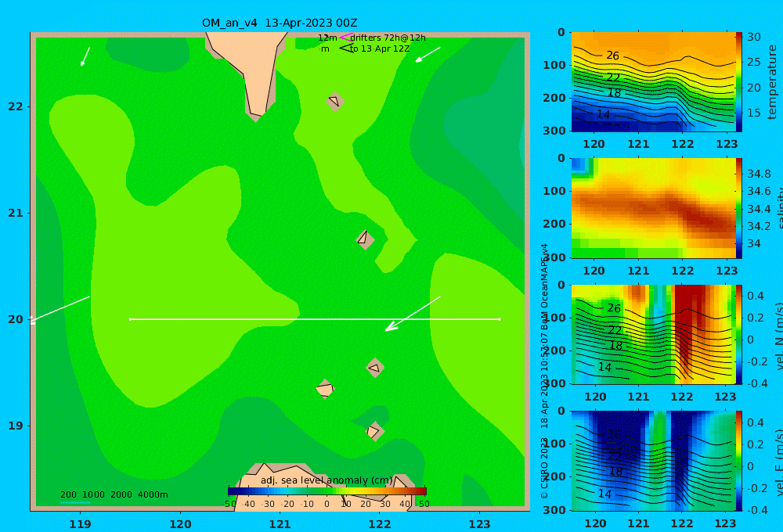Open the northward velocity section panel
Screen dimensions: 783x532
pos(653,334)
